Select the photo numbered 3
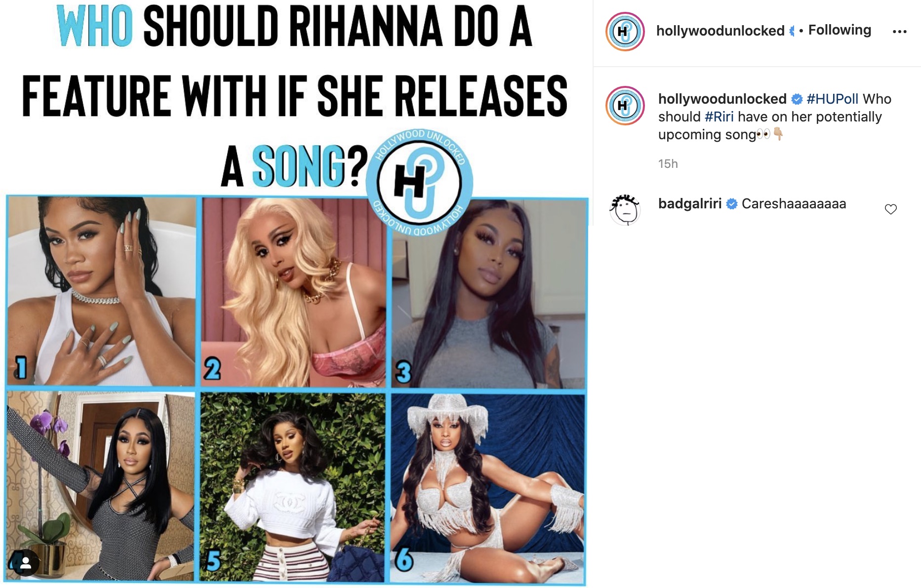 [x=488, y=294]
